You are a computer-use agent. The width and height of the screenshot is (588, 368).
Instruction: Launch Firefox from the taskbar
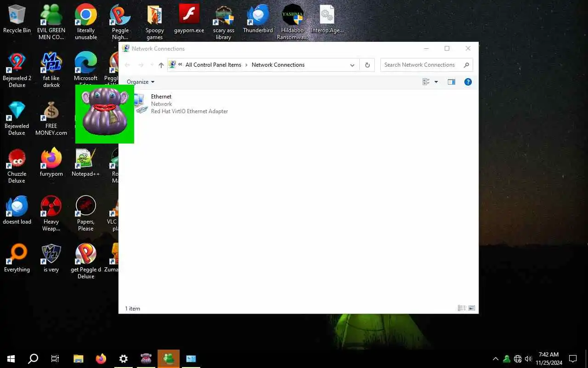101,359
